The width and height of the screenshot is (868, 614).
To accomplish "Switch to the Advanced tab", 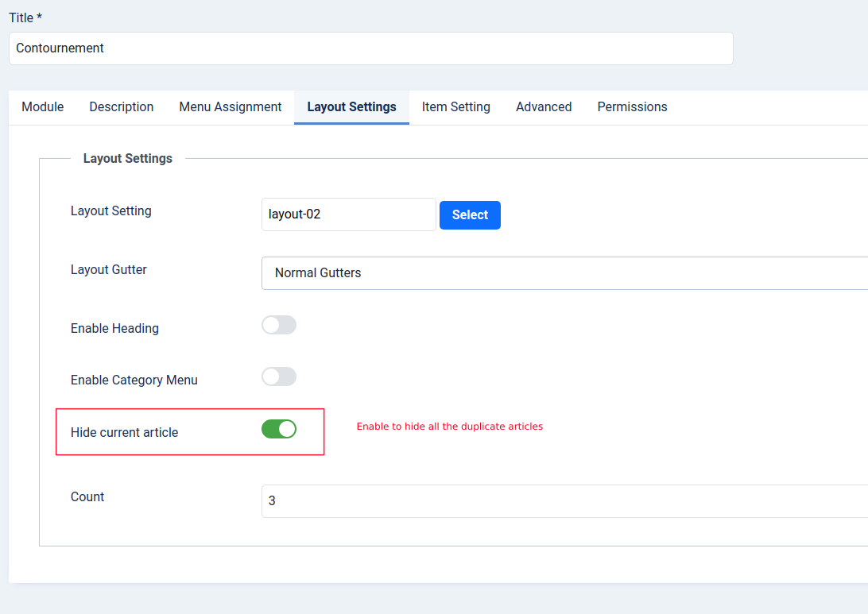I will click(544, 107).
